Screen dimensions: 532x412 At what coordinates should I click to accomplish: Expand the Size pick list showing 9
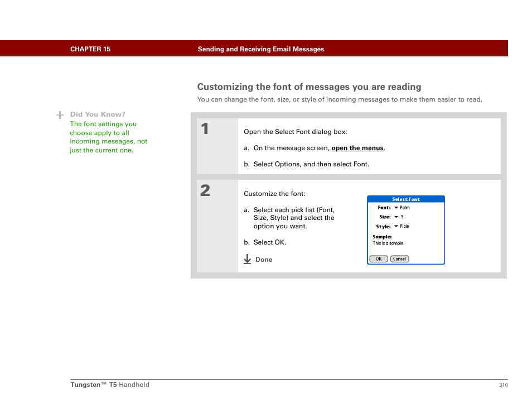pos(399,217)
